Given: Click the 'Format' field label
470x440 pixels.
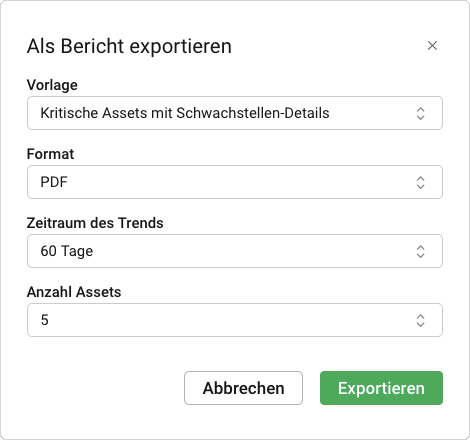Looking at the screenshot, I should pos(51,154).
